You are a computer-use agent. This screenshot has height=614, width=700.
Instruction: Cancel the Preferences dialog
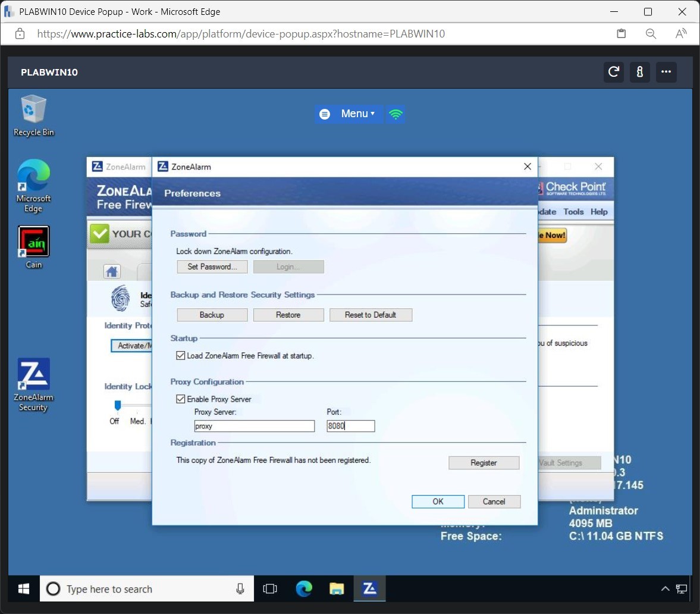pyautogui.click(x=494, y=502)
